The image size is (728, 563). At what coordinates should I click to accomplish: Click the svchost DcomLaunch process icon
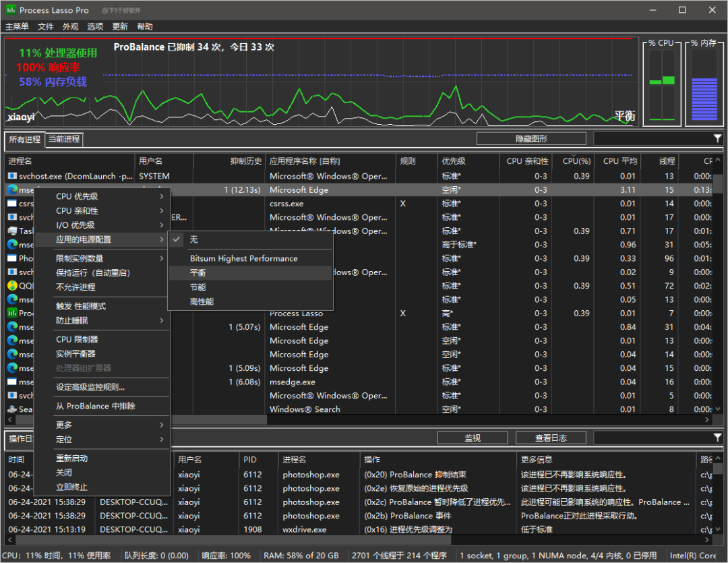tap(12, 176)
